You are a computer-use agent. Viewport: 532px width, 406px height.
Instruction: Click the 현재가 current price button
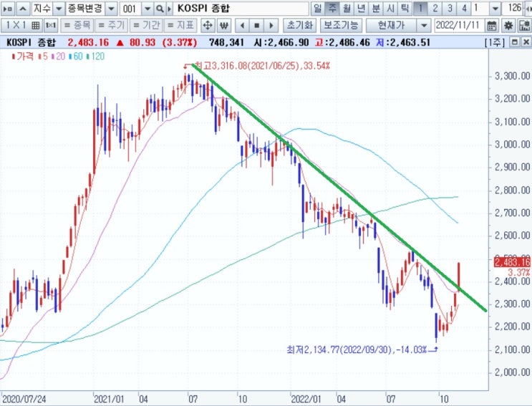391,26
